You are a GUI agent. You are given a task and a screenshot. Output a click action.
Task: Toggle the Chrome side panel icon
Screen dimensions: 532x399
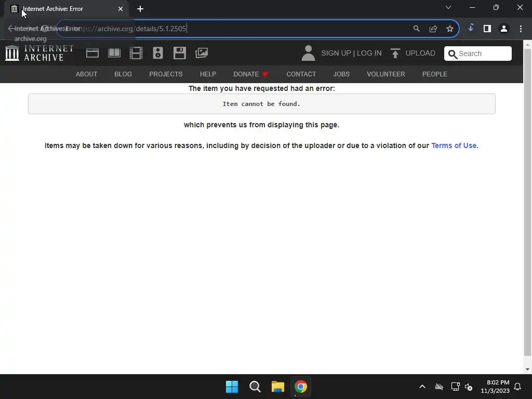[487, 29]
